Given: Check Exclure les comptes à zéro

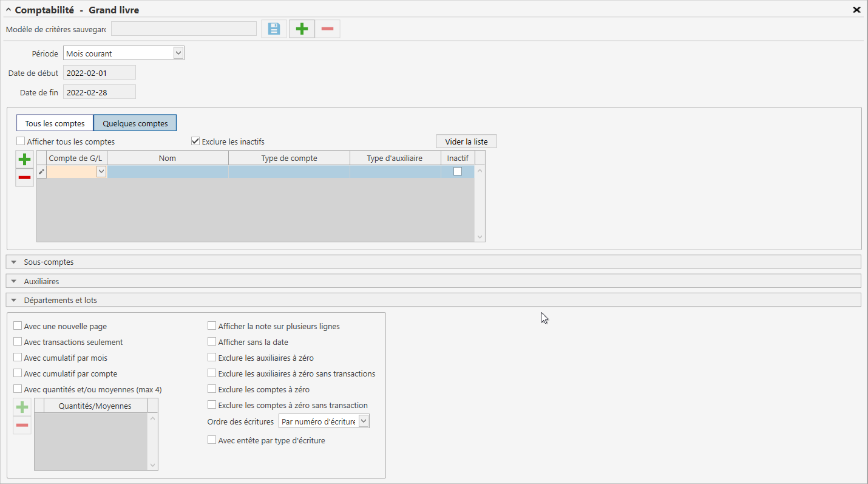Looking at the screenshot, I should (x=212, y=389).
